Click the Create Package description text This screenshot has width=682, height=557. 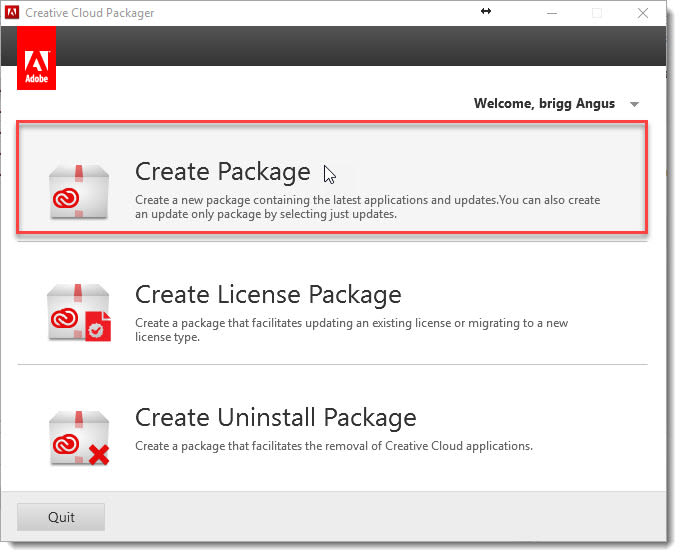pyautogui.click(x=367, y=207)
